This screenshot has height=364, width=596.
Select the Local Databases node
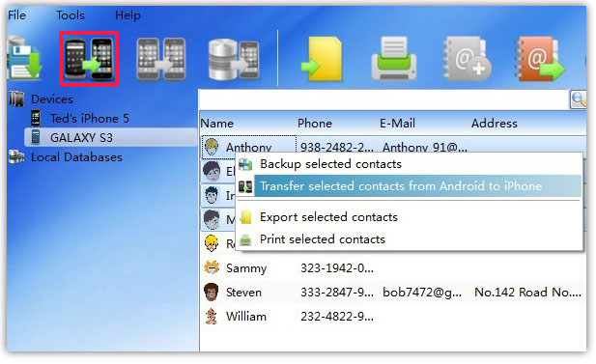[x=76, y=157]
